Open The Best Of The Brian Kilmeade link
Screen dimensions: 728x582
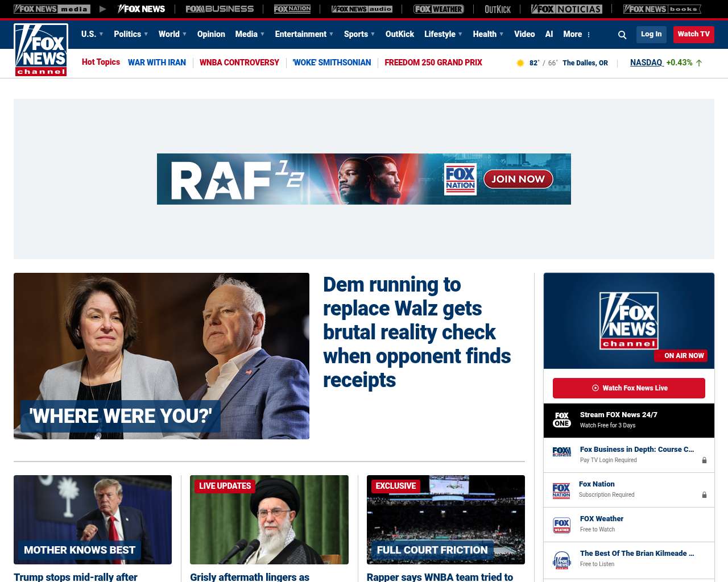tap(637, 554)
